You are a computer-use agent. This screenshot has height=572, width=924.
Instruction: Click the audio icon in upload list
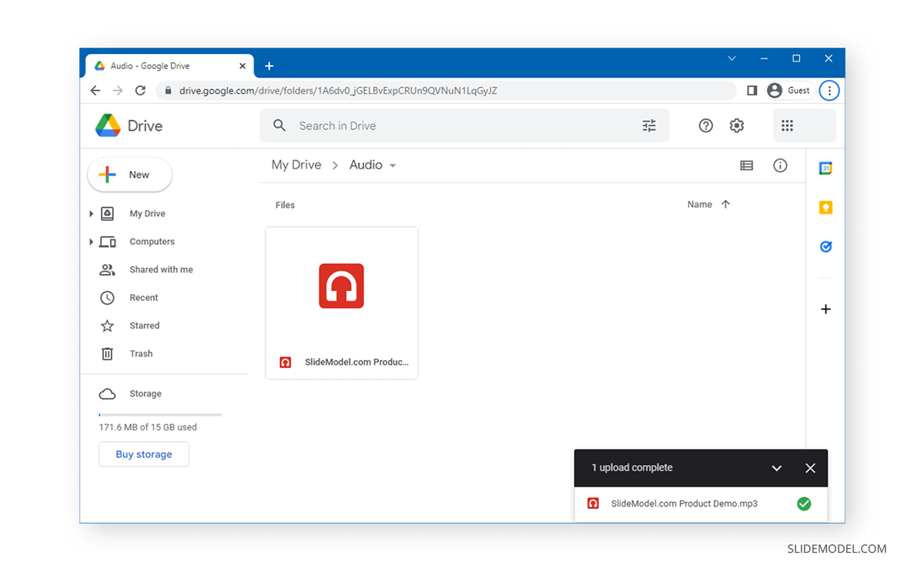(x=593, y=503)
